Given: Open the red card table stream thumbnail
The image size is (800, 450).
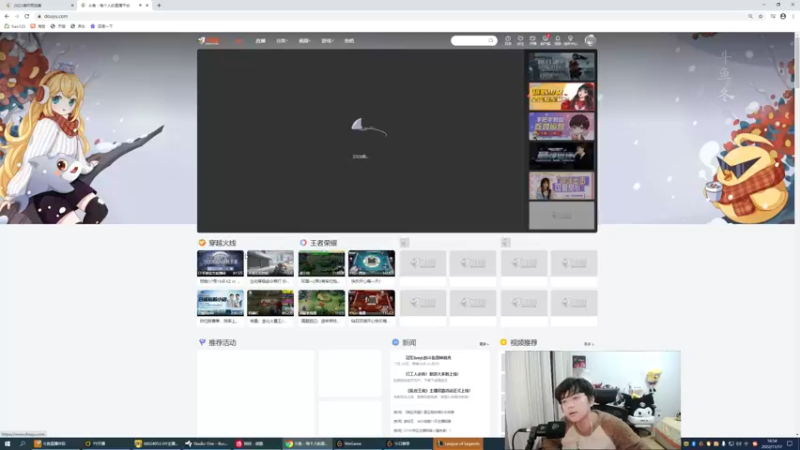Looking at the screenshot, I should 371,303.
